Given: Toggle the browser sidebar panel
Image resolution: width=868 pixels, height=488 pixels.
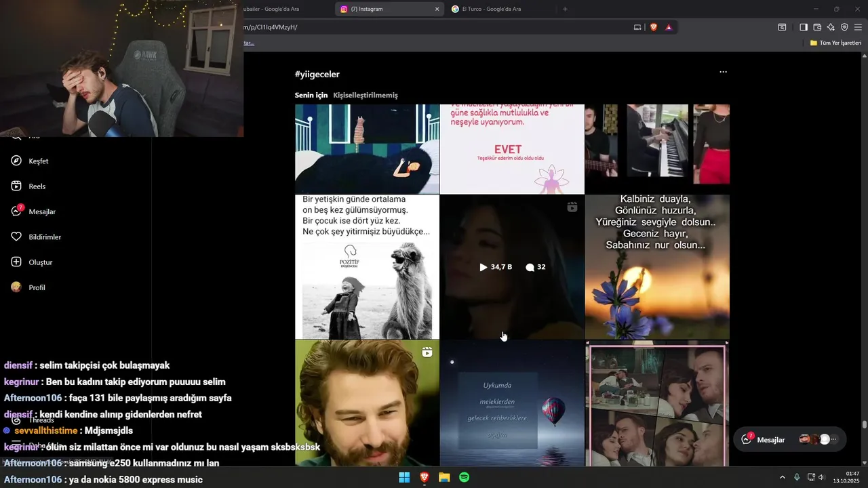Looking at the screenshot, I should [x=804, y=27].
